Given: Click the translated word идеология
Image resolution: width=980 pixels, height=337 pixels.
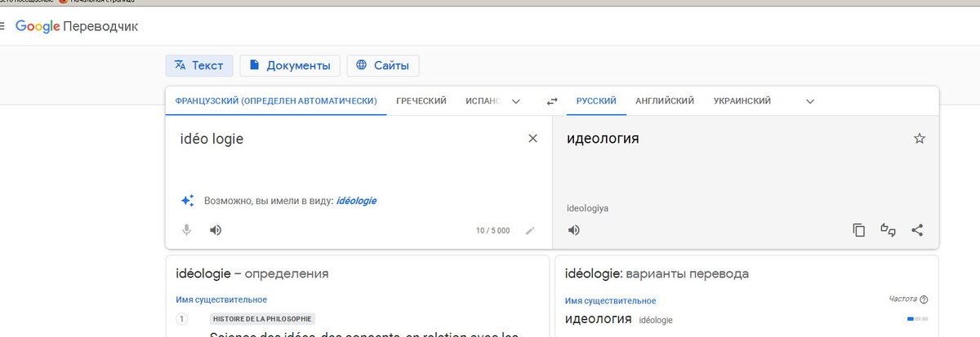Looking at the screenshot, I should 603,139.
